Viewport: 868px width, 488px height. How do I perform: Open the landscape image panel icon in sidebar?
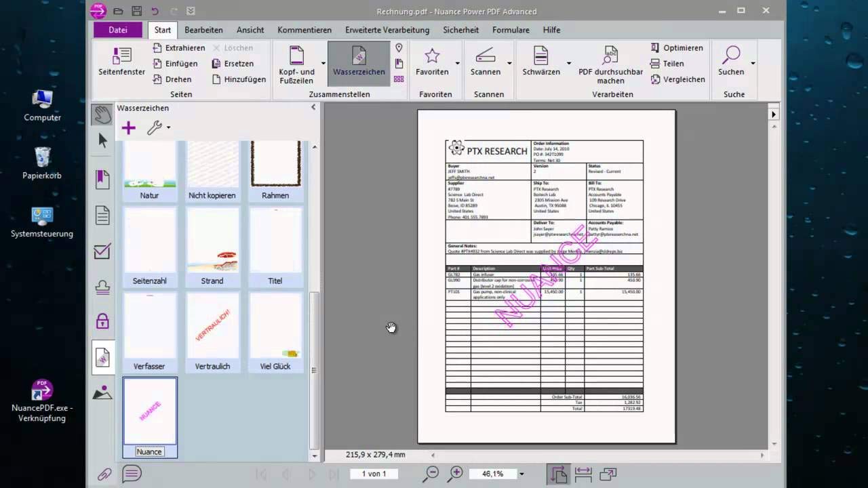pyautogui.click(x=102, y=392)
